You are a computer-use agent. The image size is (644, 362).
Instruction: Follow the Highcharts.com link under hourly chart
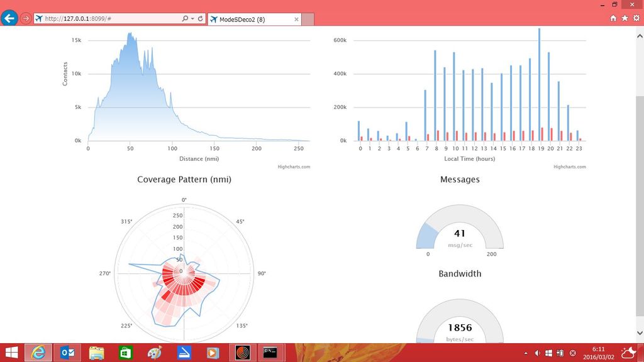coord(570,167)
